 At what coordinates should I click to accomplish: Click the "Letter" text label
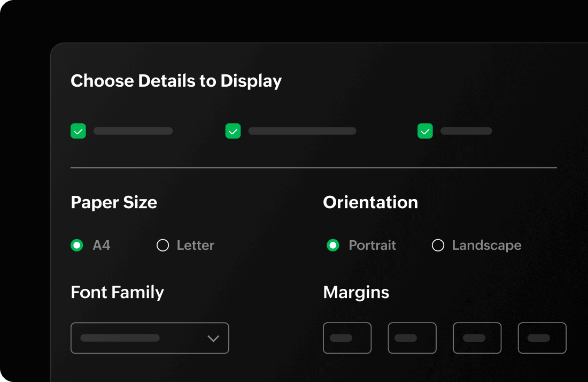click(195, 246)
